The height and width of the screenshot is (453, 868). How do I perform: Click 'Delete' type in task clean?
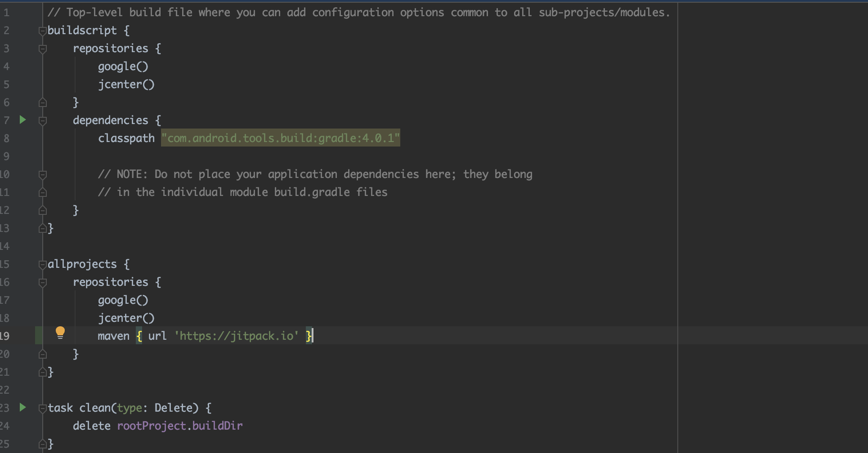click(174, 408)
